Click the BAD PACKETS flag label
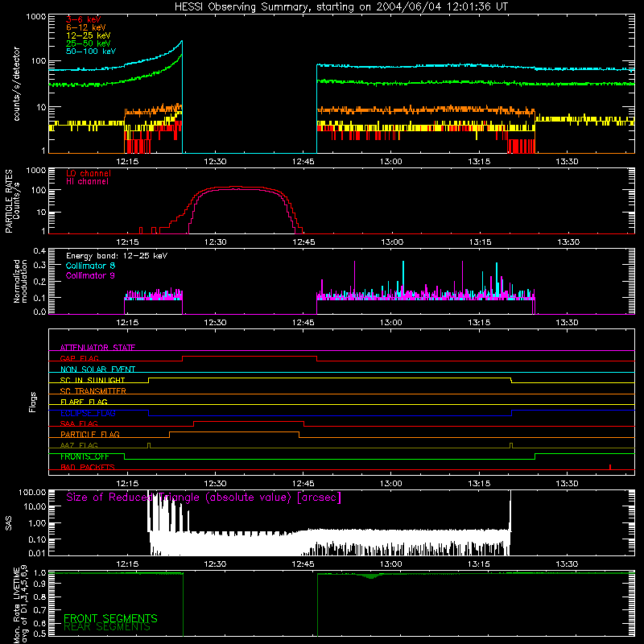 (88, 467)
